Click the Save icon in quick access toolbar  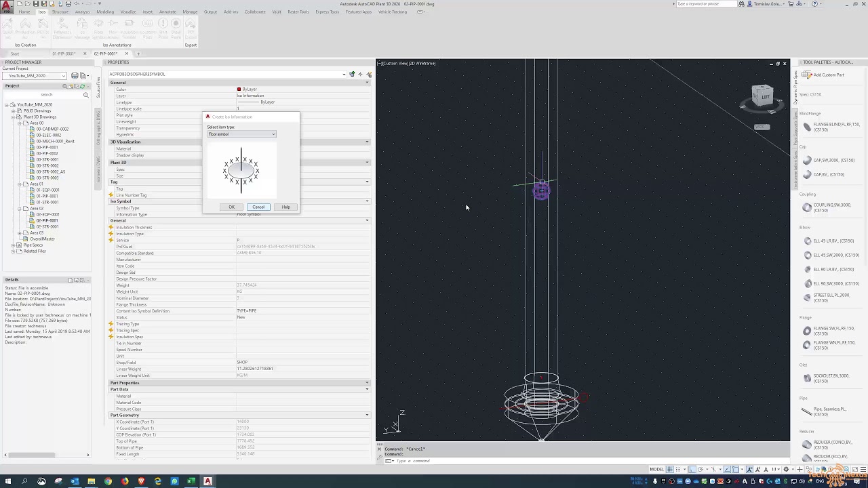tap(36, 3)
